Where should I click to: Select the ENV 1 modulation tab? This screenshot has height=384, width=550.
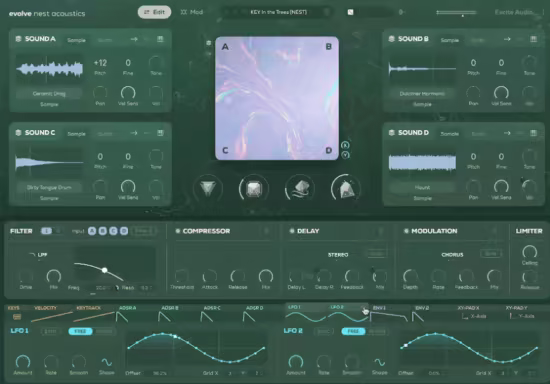[389, 313]
